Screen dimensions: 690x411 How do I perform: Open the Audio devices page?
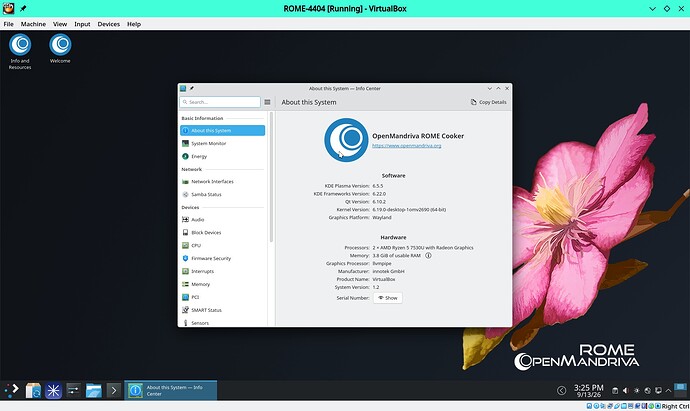point(222,220)
